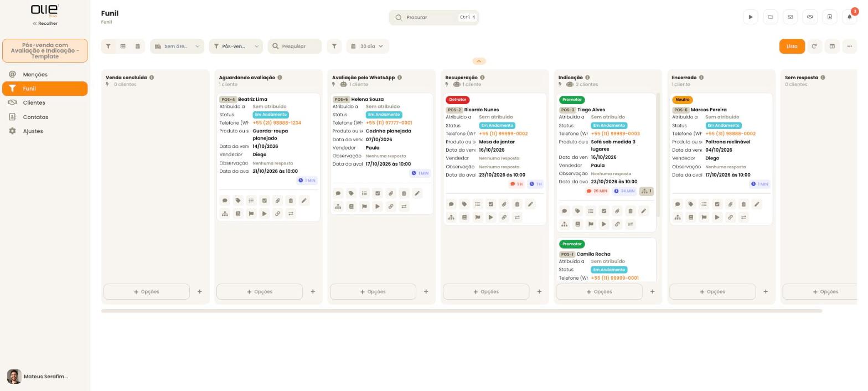
Task: Open the Menções sidebar item
Action: point(45,74)
